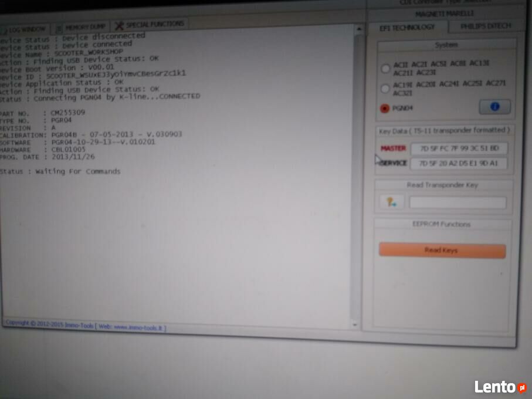532x399 pixels.
Task: Click the Device Boot Version V00.01 line
Action: (57, 68)
